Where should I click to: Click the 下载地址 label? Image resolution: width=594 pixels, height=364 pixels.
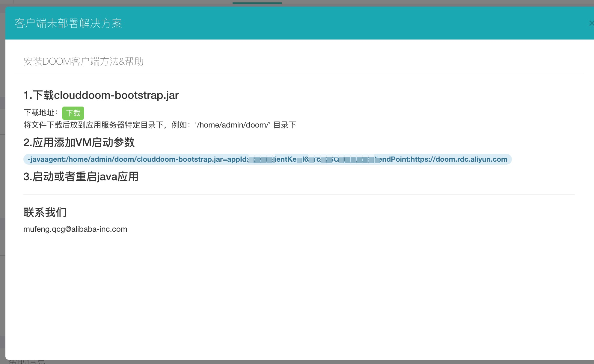tap(41, 113)
